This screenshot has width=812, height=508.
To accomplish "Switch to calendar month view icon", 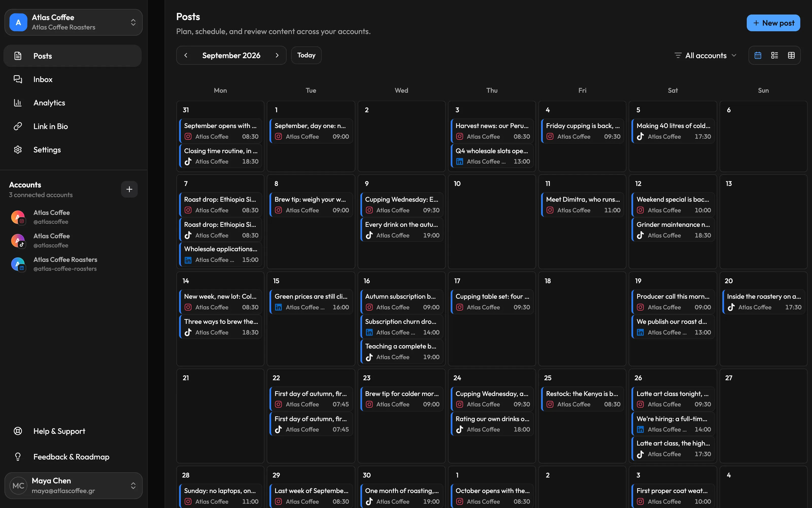I will click(758, 55).
